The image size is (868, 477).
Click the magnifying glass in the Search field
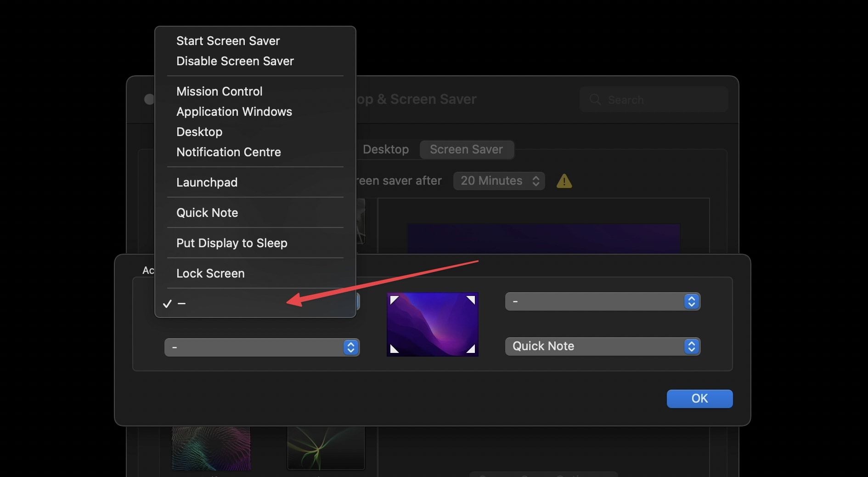click(595, 99)
